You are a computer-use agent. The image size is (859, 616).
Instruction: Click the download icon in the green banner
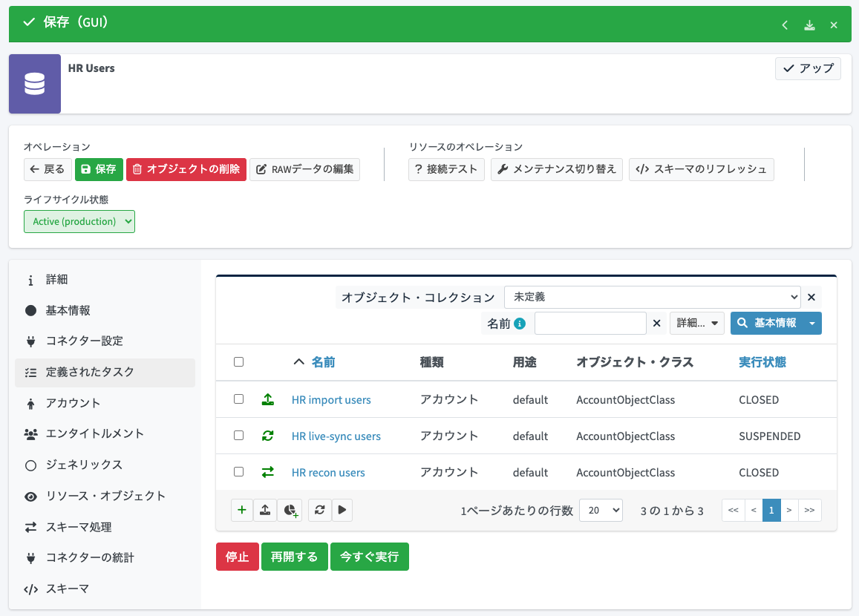click(809, 25)
